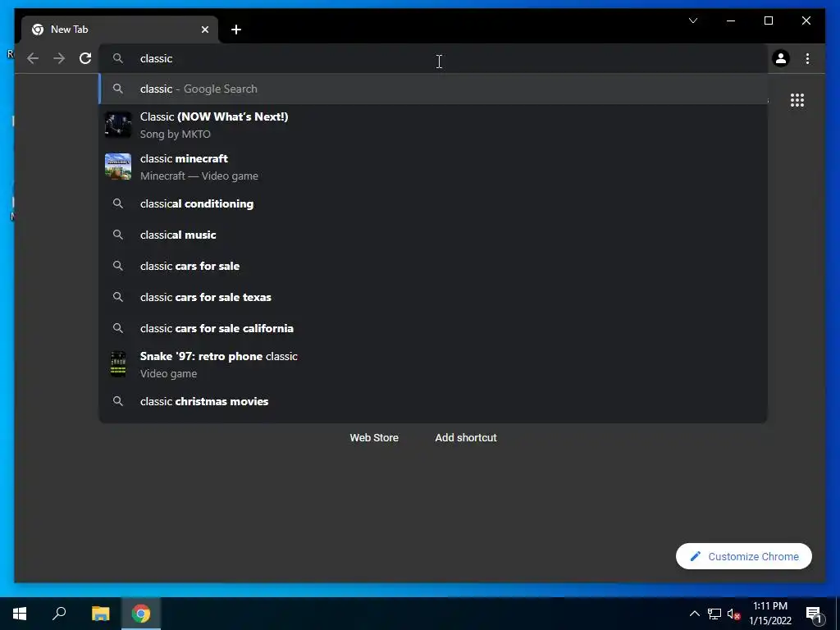Open File Explorer from the taskbar
This screenshot has height=630, width=840.
click(100, 614)
